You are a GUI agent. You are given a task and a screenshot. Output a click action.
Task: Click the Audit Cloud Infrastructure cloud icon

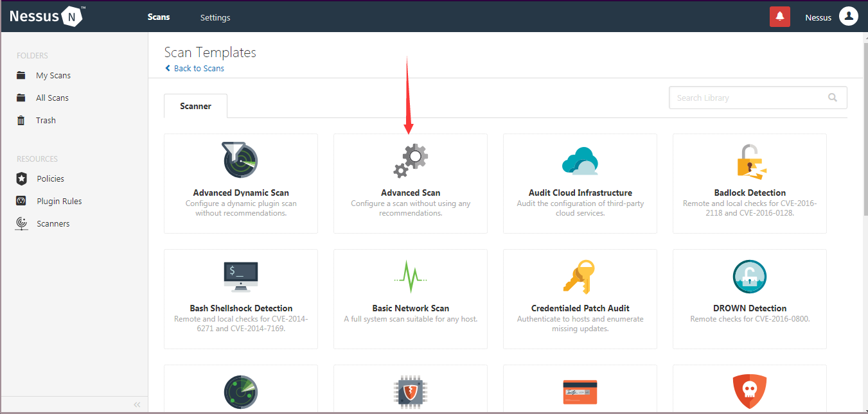[580, 160]
